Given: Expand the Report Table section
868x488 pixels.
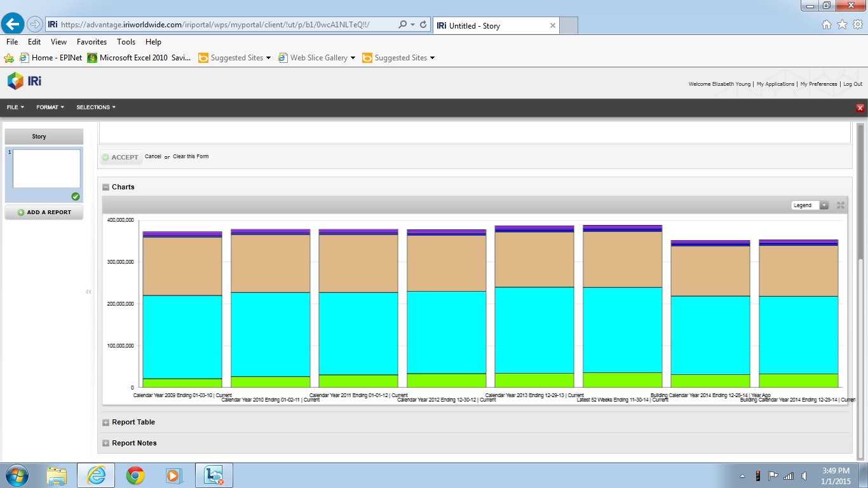Looking at the screenshot, I should [106, 423].
